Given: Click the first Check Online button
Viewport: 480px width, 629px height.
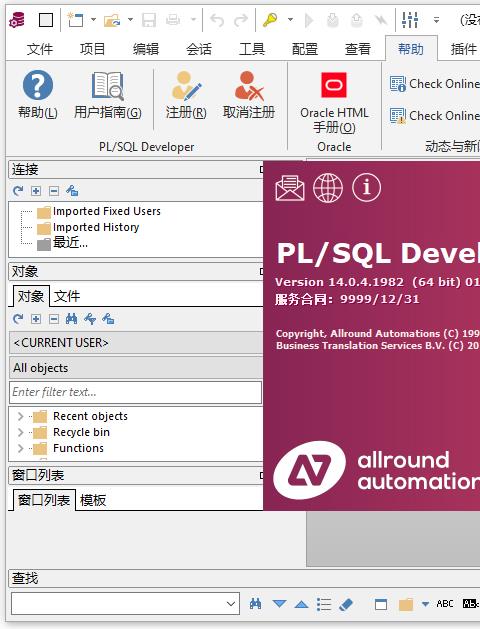Looking at the screenshot, I should click(x=434, y=84).
